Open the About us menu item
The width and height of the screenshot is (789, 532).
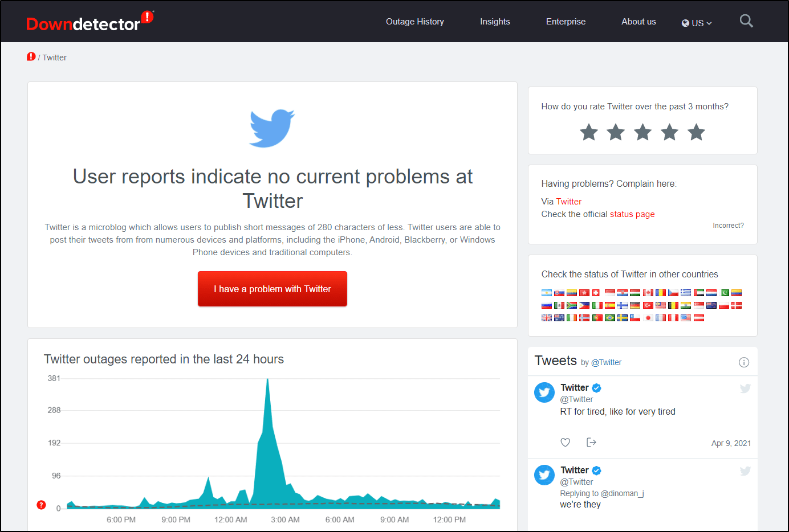638,22
